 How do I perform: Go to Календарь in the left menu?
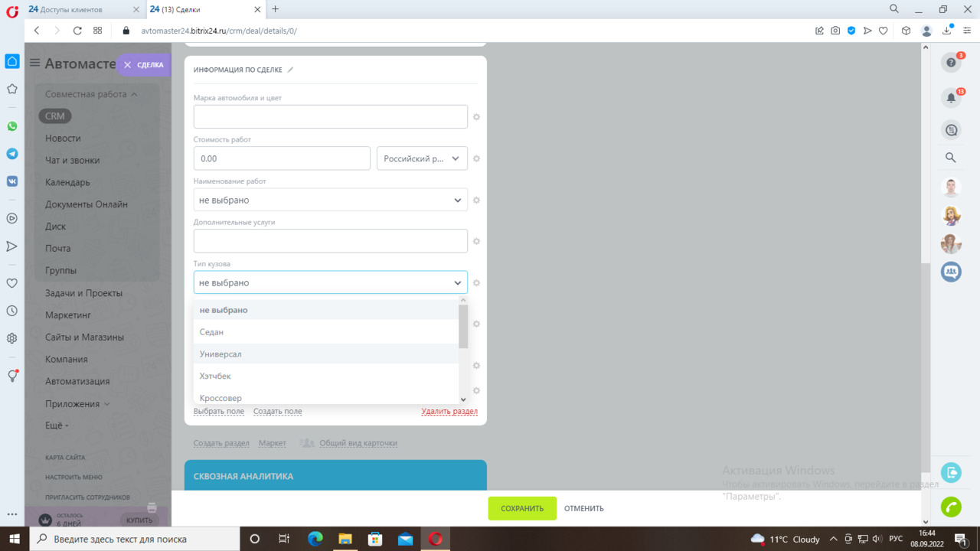point(67,183)
